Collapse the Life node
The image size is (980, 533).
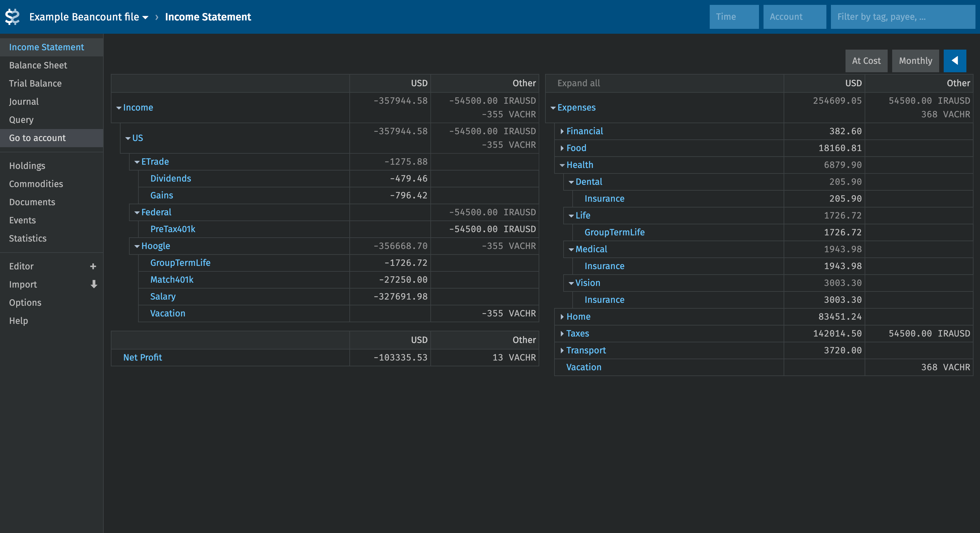571,216
